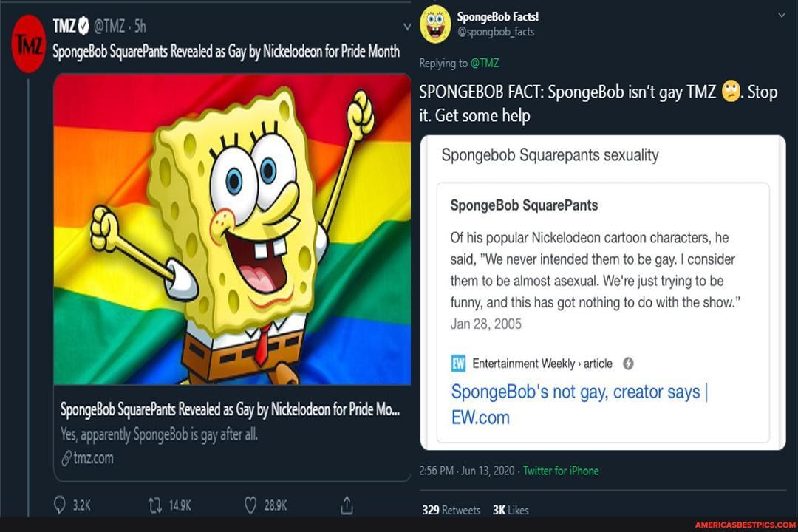The height and width of the screenshot is (532, 798).
Task: Expand the TMZ tweet options chevron
Action: click(406, 27)
